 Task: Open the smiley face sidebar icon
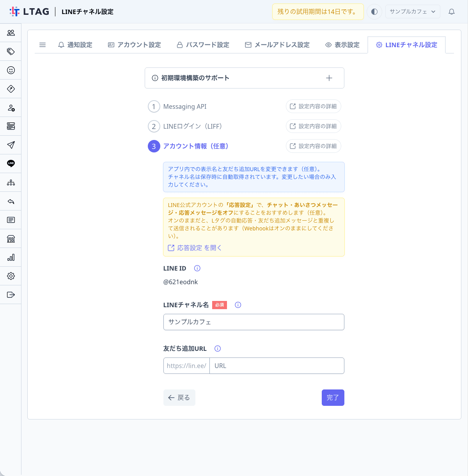click(x=11, y=70)
